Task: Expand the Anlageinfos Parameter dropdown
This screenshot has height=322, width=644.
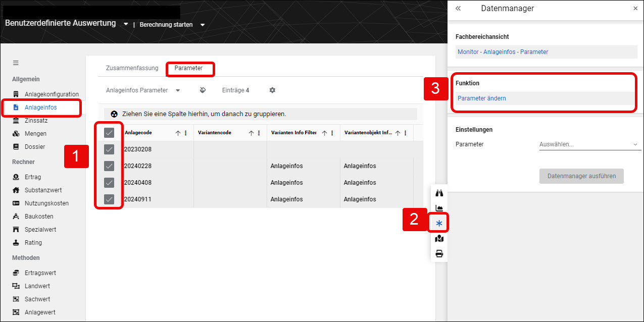Action: click(x=178, y=90)
